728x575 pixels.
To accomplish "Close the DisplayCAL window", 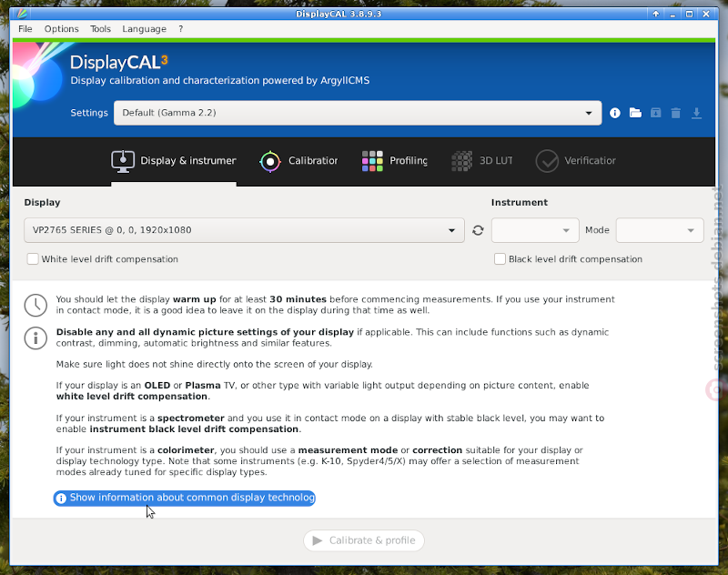I will pyautogui.click(x=706, y=14).
